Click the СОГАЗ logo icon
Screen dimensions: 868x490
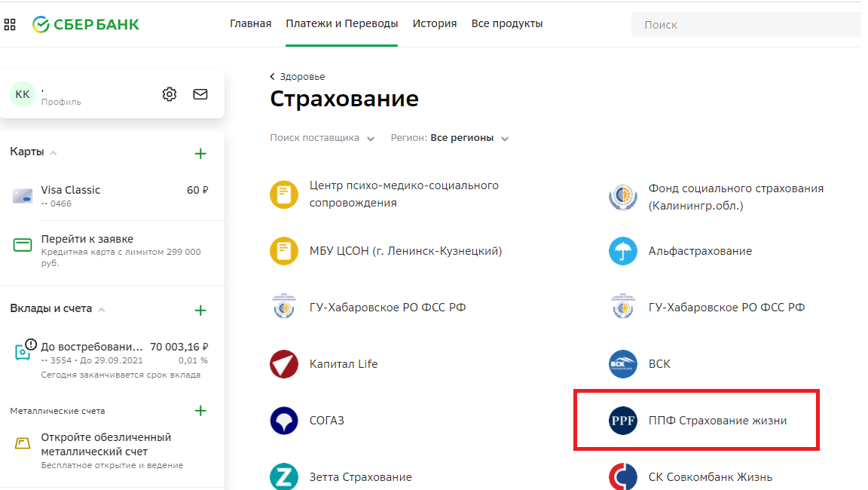tap(284, 420)
